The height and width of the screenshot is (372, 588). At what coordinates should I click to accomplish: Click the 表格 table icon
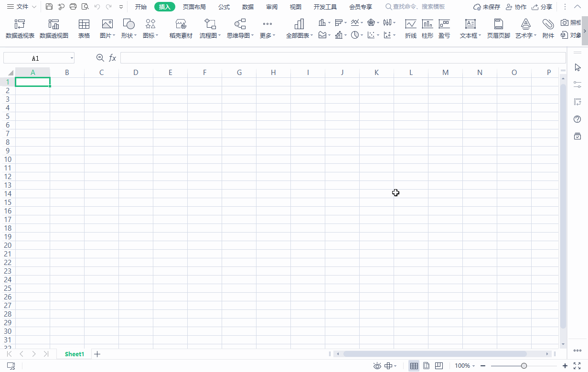84,29
